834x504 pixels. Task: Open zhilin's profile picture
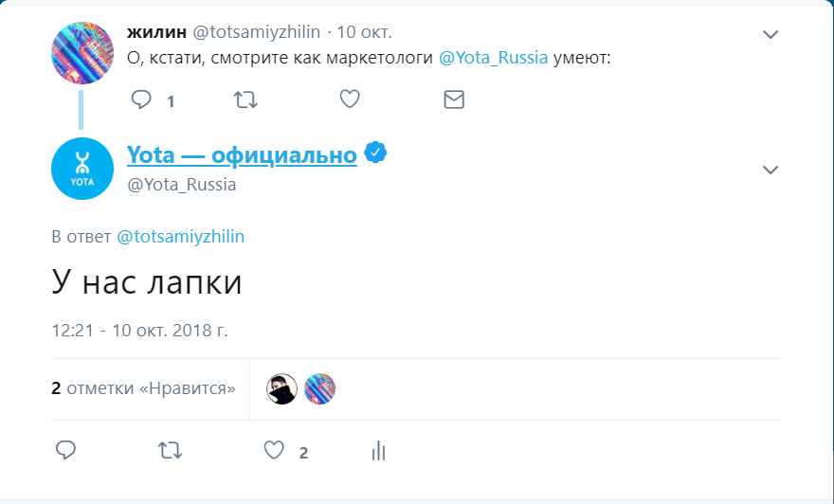[82, 51]
